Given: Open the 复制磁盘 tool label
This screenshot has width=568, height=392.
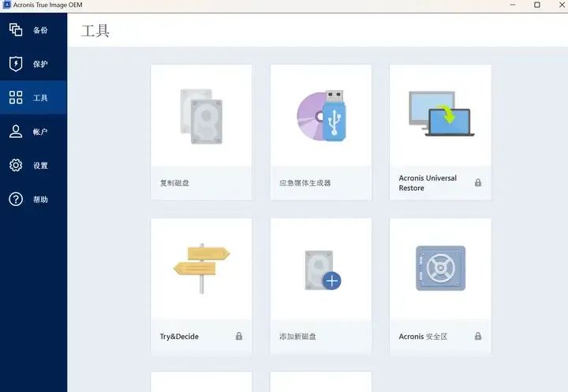Looking at the screenshot, I should tap(174, 183).
